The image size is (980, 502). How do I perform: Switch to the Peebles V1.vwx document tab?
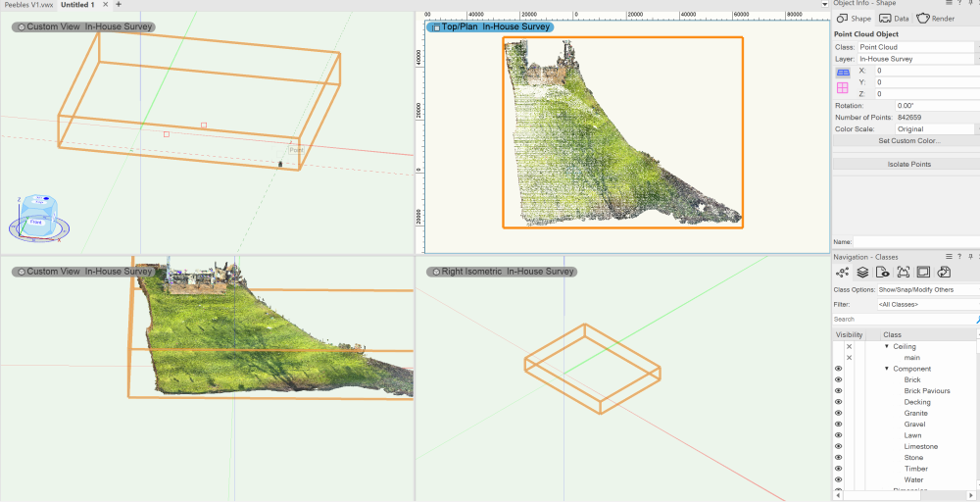27,5
